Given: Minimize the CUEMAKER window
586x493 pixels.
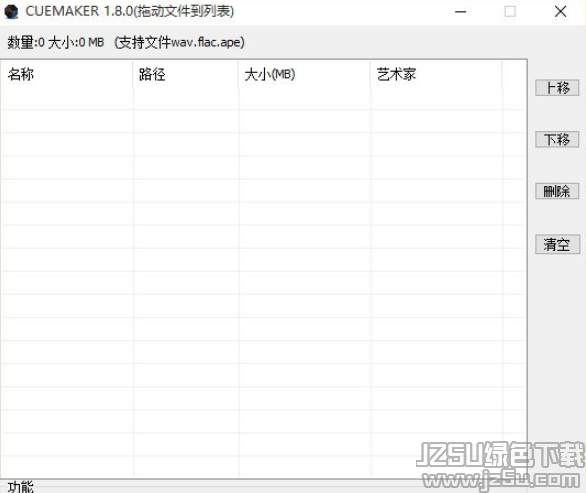Looking at the screenshot, I should tap(460, 12).
